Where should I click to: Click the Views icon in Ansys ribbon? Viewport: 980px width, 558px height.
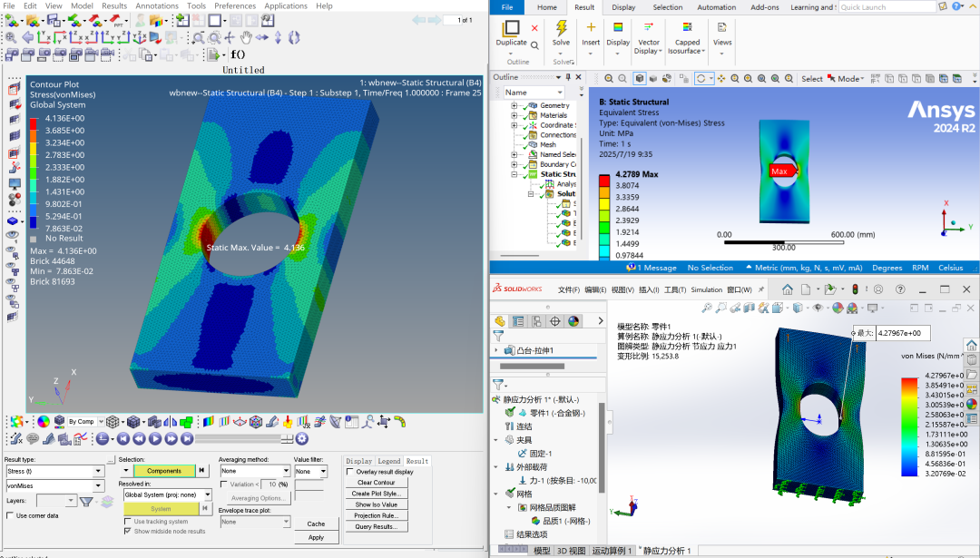[x=722, y=27]
